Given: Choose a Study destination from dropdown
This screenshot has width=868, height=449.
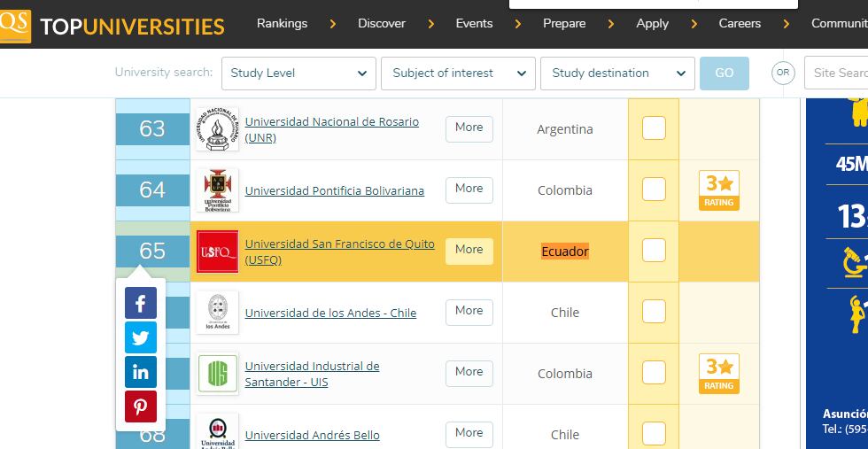Looking at the screenshot, I should [x=617, y=74].
